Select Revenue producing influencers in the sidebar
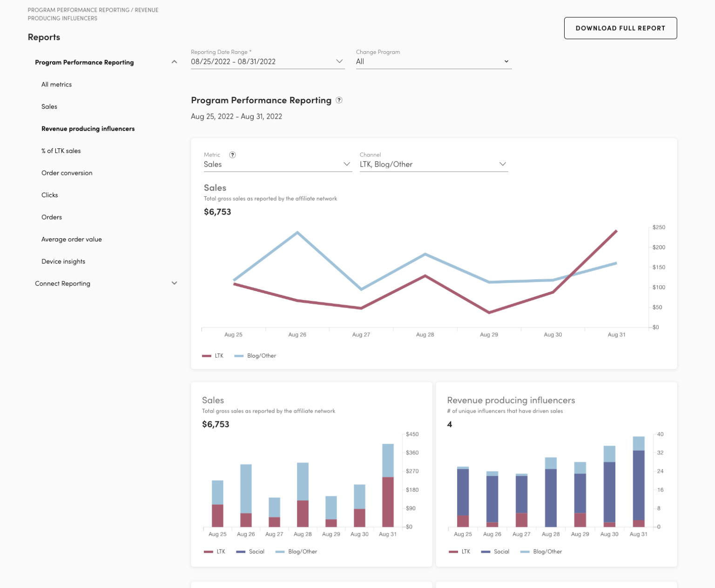 pyautogui.click(x=88, y=128)
